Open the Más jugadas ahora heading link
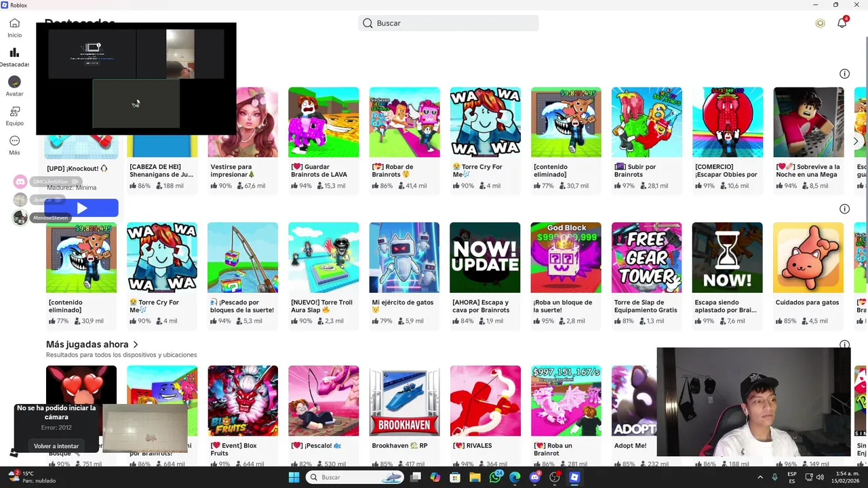Image resolution: width=868 pixels, height=488 pixels. coord(87,344)
